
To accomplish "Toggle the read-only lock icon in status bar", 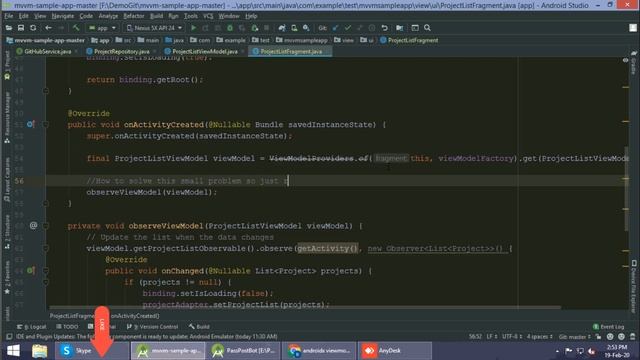I will click(598, 337).
